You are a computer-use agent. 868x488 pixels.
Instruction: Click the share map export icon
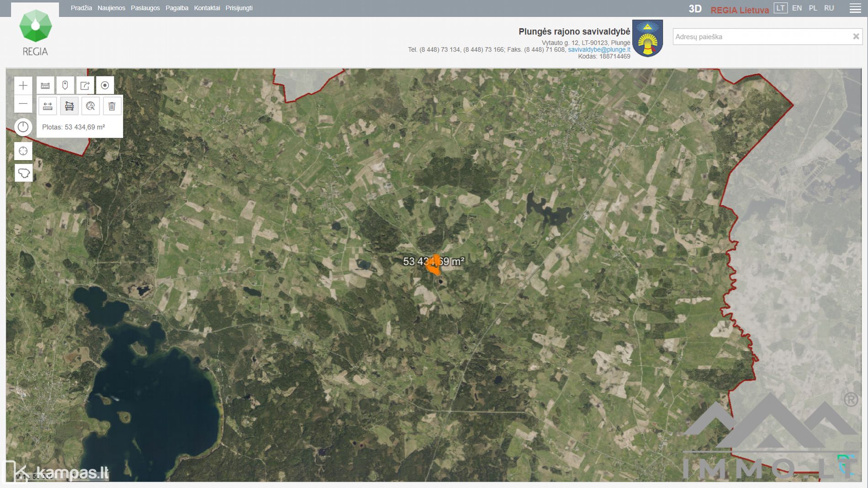pyautogui.click(x=85, y=85)
